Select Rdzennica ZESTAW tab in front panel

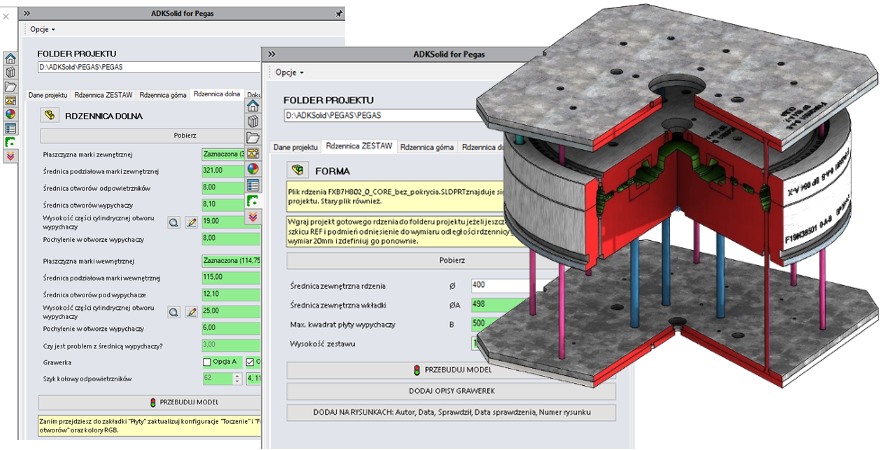359,146
